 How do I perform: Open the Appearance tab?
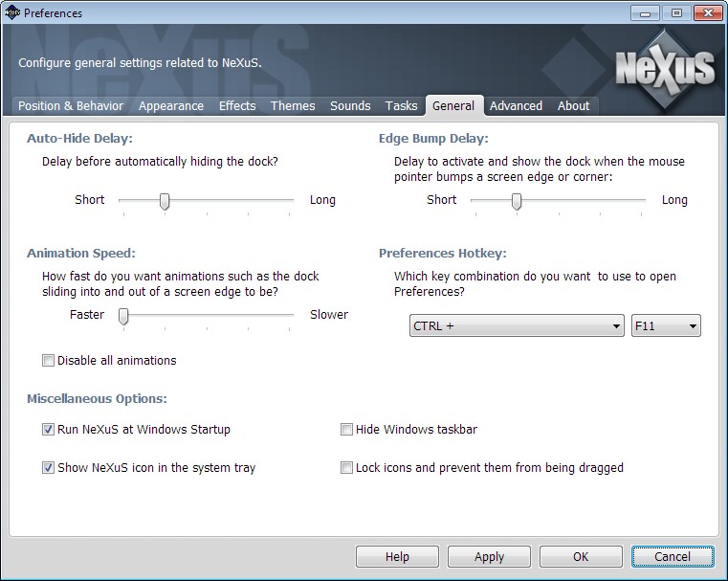click(x=171, y=106)
